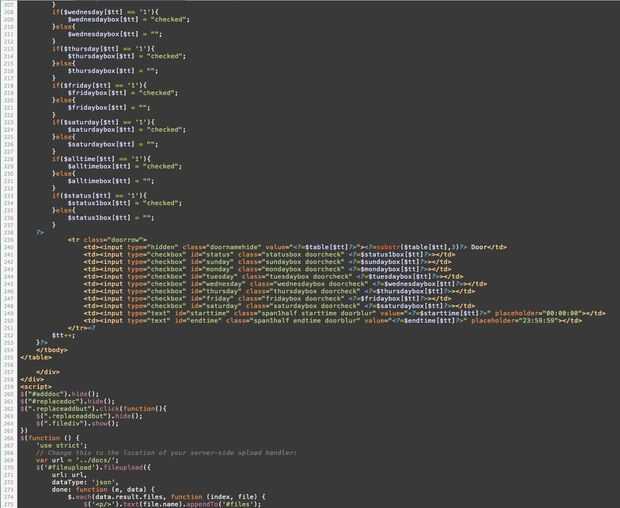Click the var url = '../docs/'; line
Screen dimensions: 620x508
78,460
